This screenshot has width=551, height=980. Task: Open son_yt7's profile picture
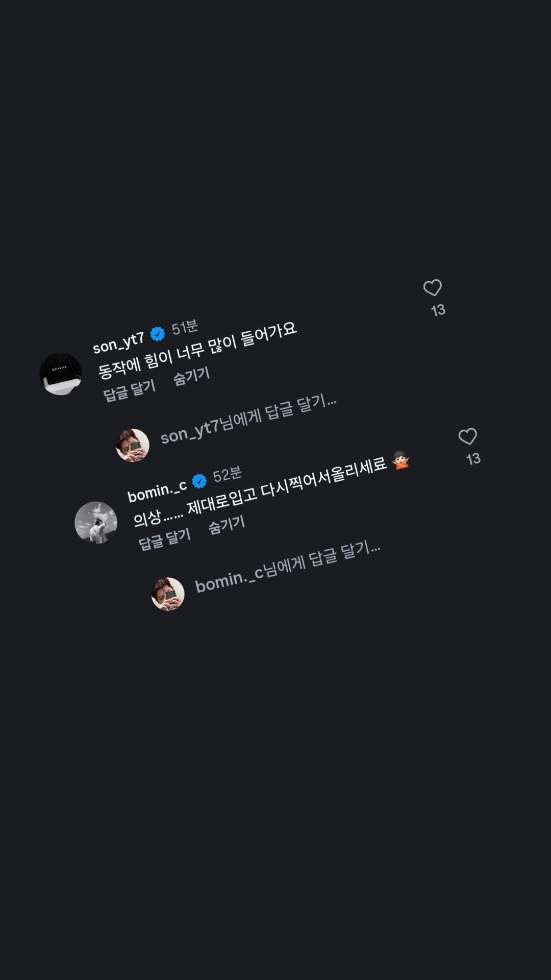tap(61, 374)
